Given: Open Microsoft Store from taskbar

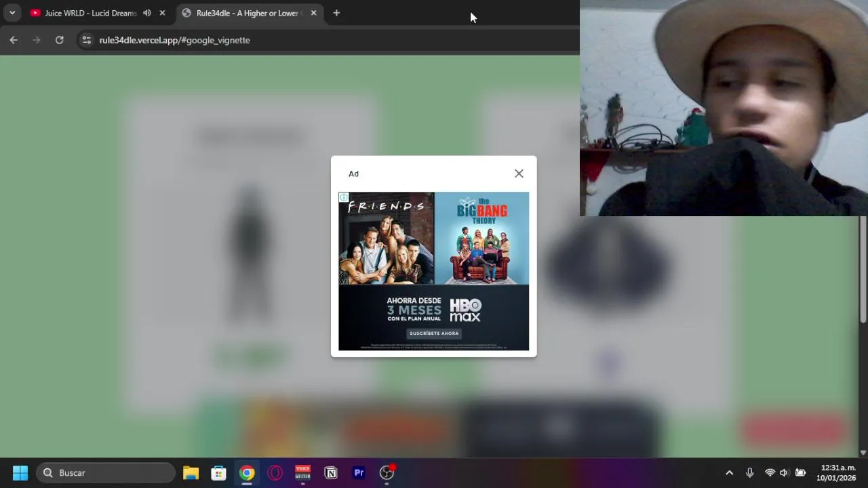Looking at the screenshot, I should 218,472.
